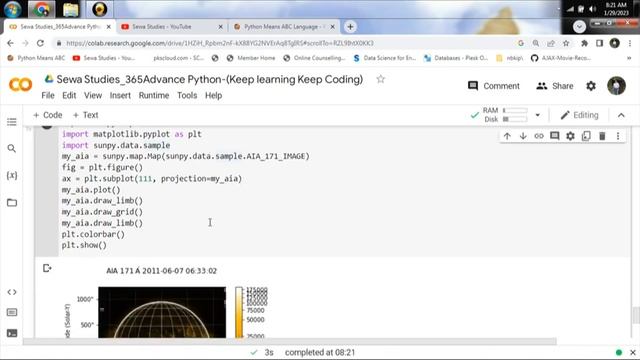Open the Chrome extensions puzzle icon

point(584,43)
